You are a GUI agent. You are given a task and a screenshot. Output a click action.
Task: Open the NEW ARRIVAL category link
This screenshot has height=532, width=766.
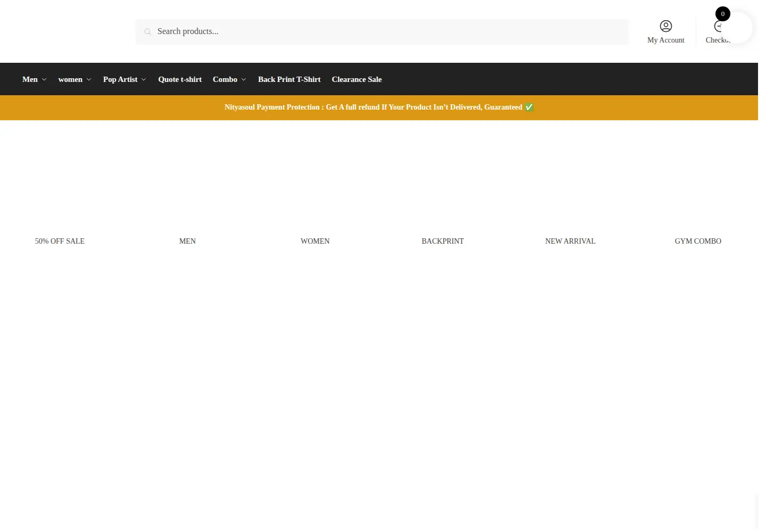pyautogui.click(x=570, y=241)
